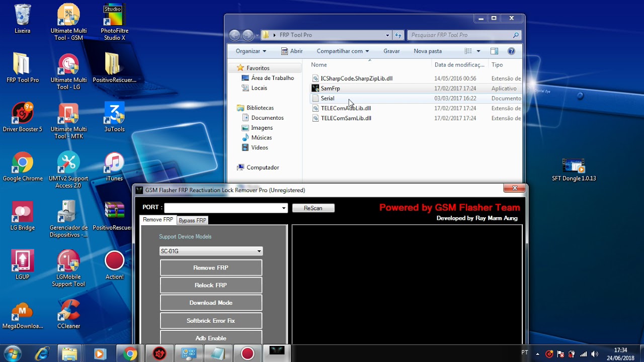Switch to the Bypass FRP tab
644x362 pixels.
192,220
